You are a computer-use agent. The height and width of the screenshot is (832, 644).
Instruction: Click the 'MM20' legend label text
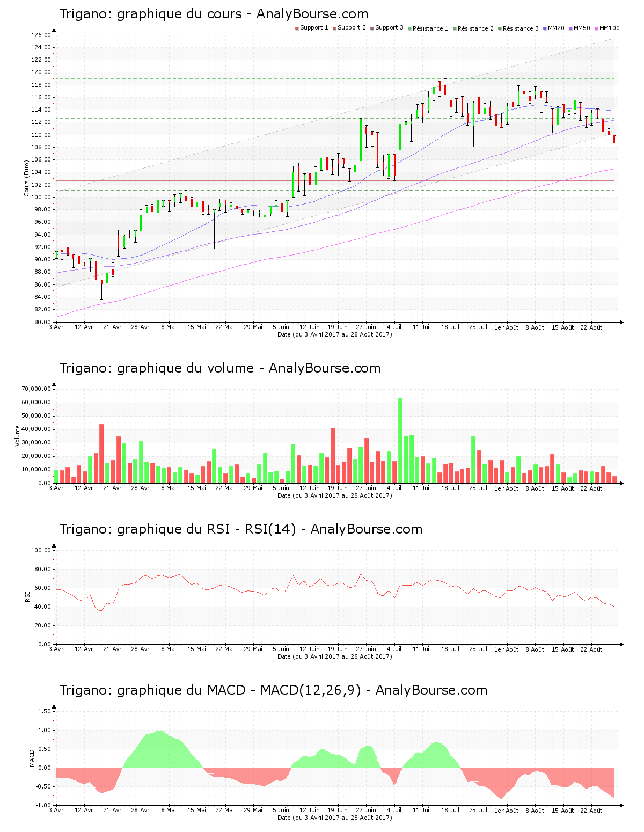(x=556, y=28)
